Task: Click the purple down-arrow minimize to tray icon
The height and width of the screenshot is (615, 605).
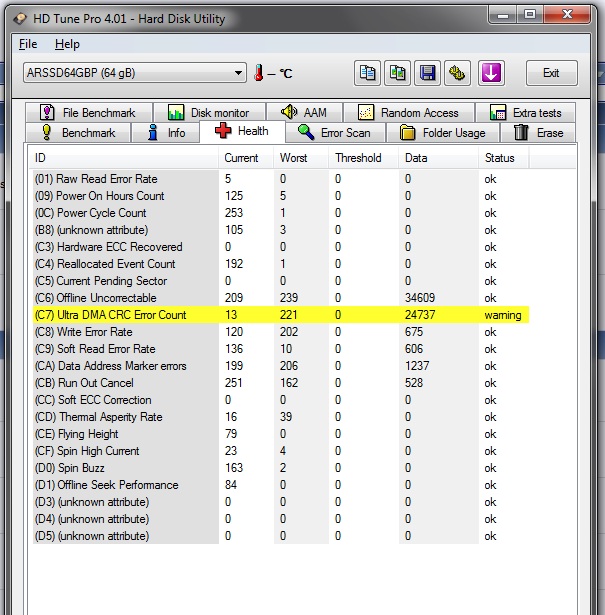Action: (x=491, y=73)
